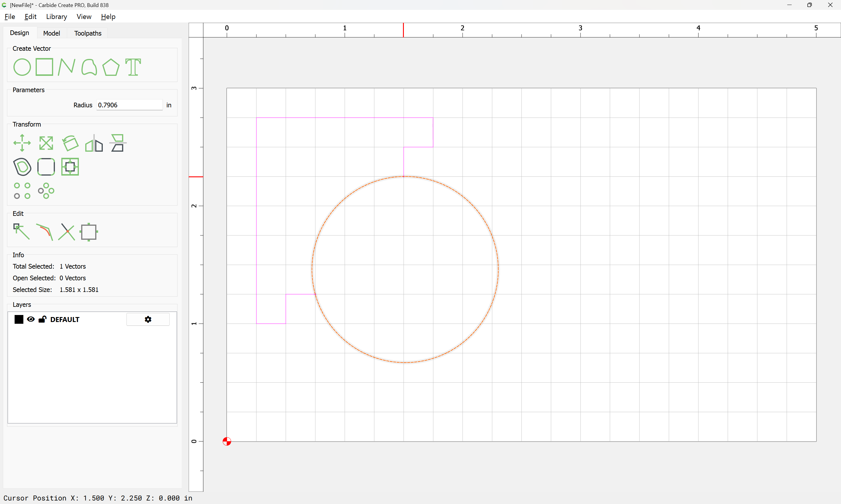Screen dimensions: 841x504
Task: Pick the Polygon creation tool
Action: click(x=111, y=67)
